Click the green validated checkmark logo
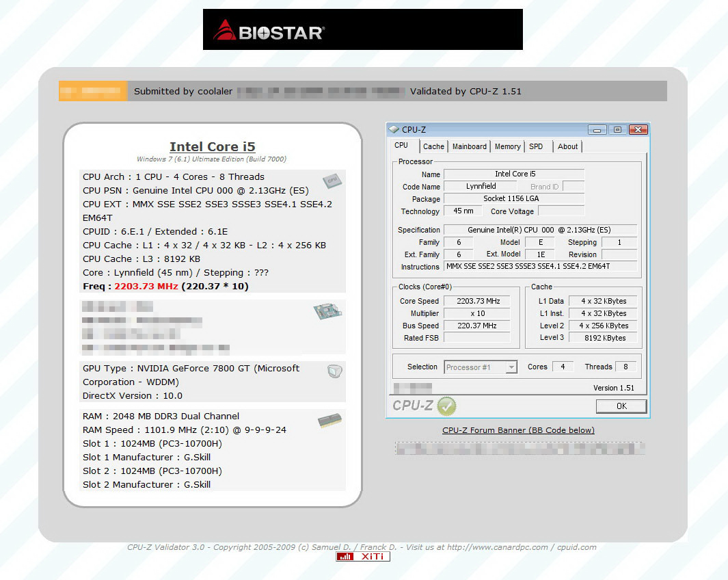728x580 pixels. 446,406
